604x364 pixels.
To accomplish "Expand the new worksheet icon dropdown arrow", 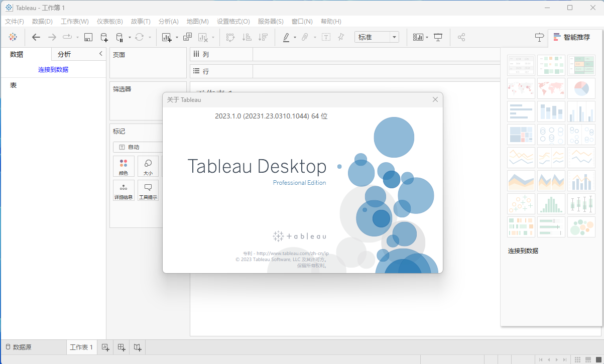I will point(177,37).
